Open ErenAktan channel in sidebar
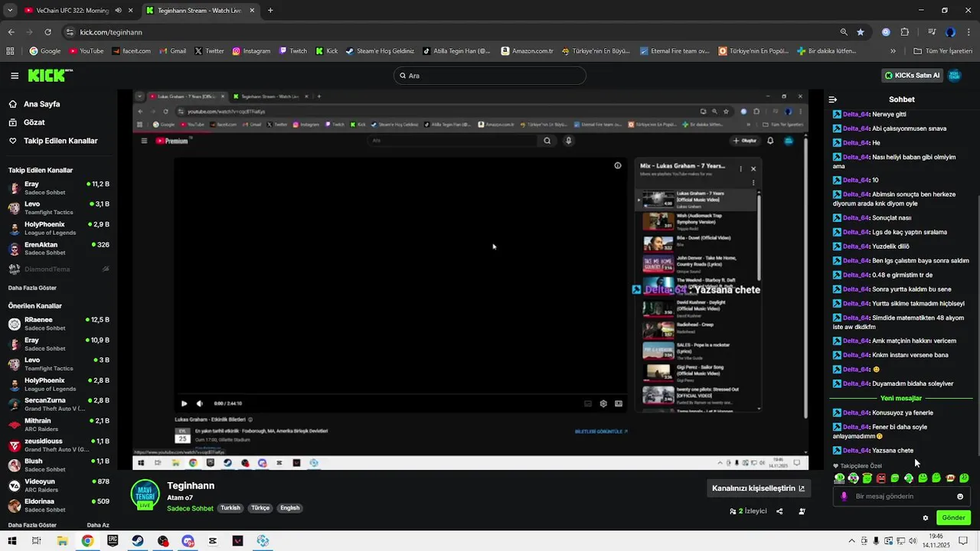 pyautogui.click(x=59, y=248)
